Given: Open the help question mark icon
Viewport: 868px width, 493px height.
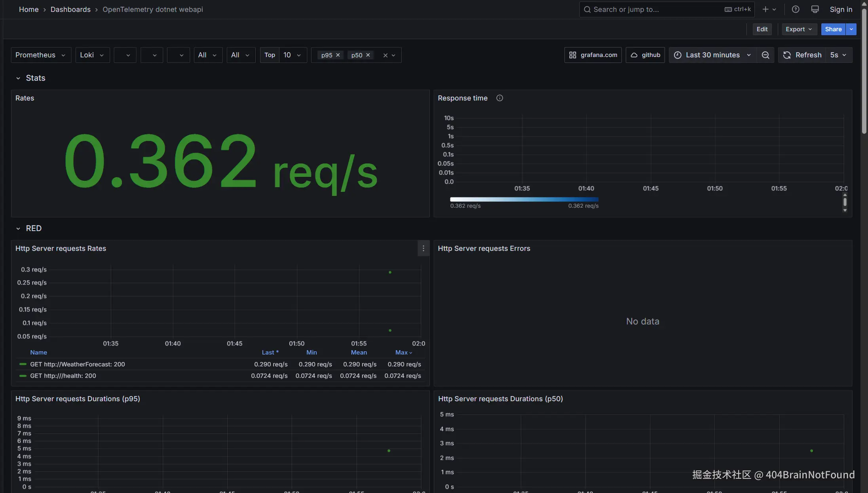Looking at the screenshot, I should click(795, 9).
